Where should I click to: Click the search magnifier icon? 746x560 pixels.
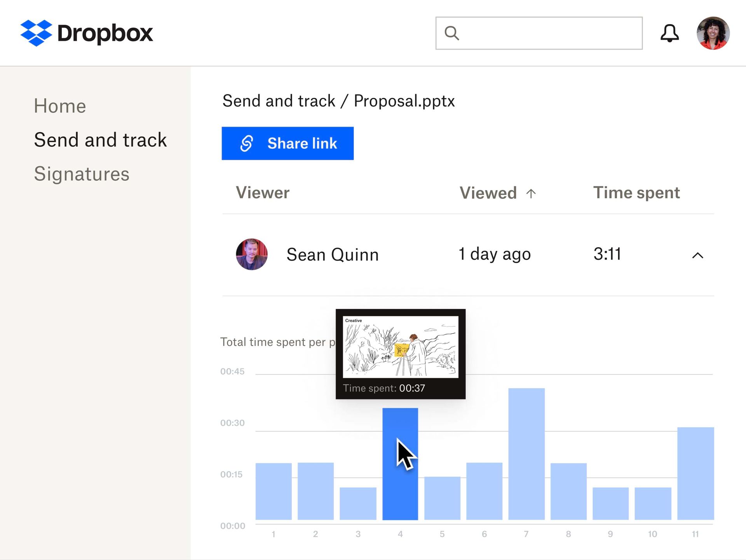click(452, 33)
